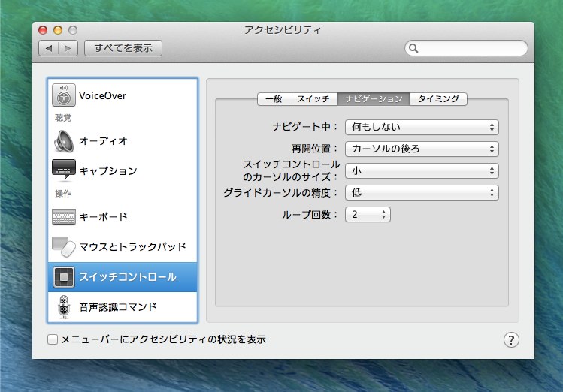This screenshot has height=392, width=563.
Task: Open the 音声認識コマンド microphone icon
Action: [64, 307]
